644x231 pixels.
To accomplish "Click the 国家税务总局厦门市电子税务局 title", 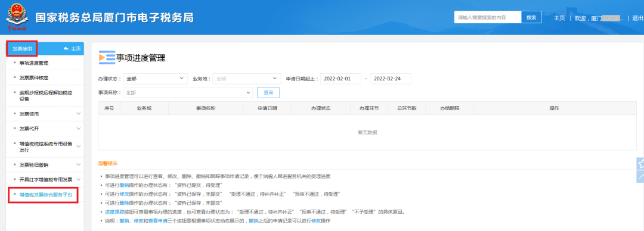I will click(x=114, y=18).
